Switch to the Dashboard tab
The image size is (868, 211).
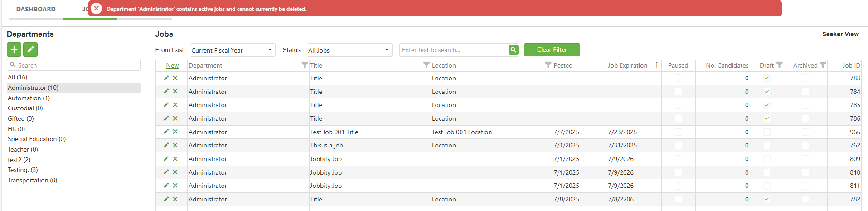click(36, 9)
